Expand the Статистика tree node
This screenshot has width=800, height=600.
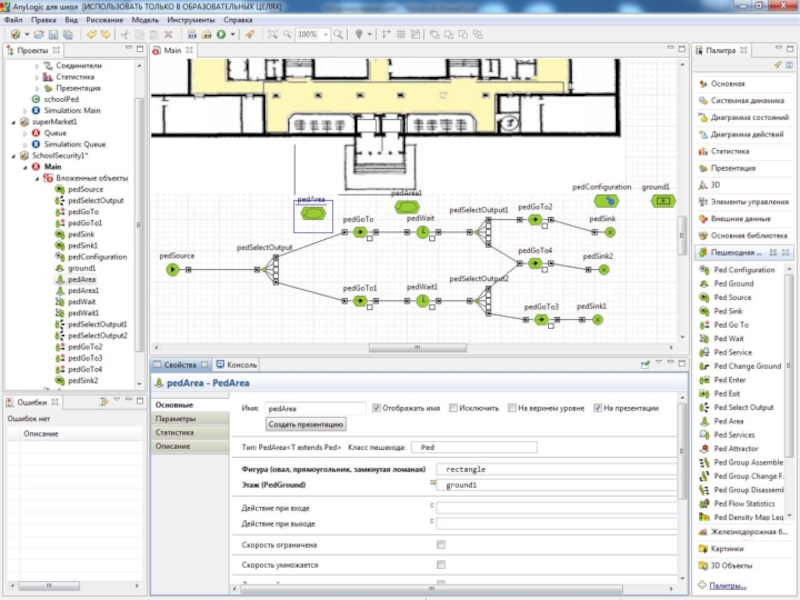point(38,76)
